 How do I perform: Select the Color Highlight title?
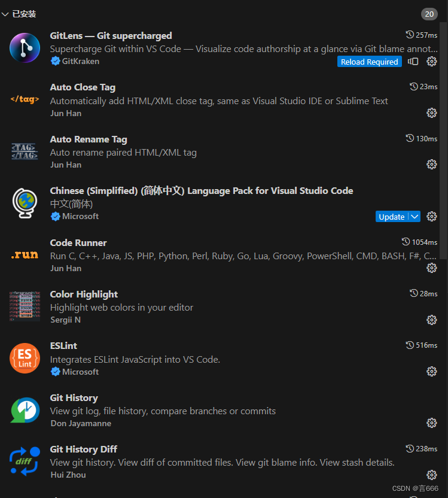(84, 294)
